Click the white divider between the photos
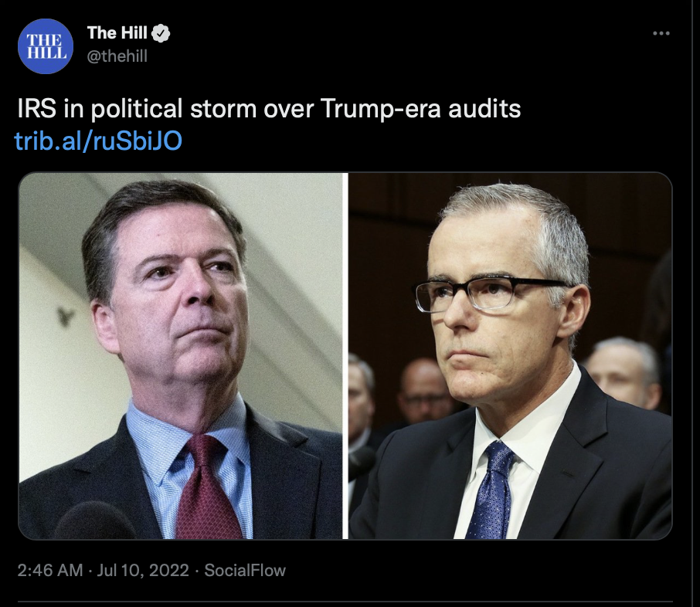The height and width of the screenshot is (607, 700). coord(345,356)
